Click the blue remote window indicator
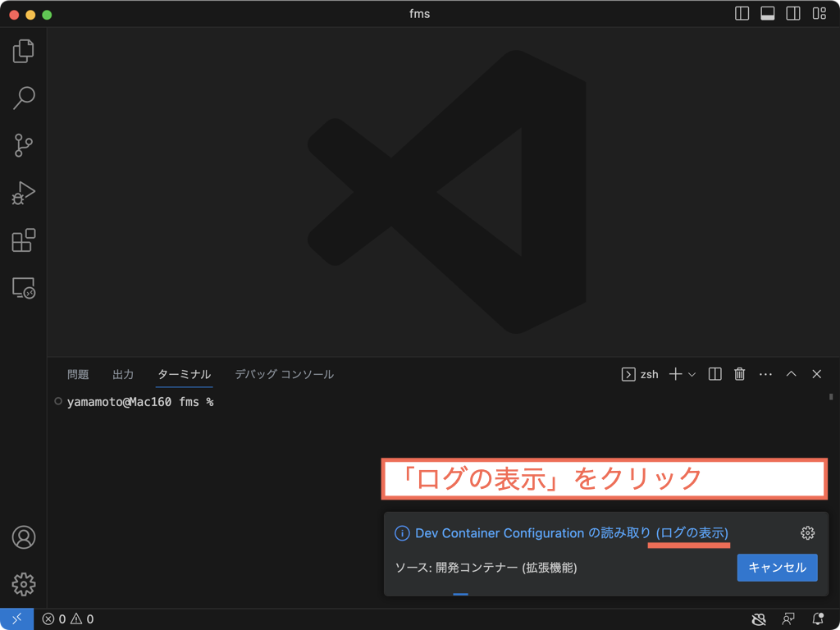The image size is (840, 630). [16, 619]
